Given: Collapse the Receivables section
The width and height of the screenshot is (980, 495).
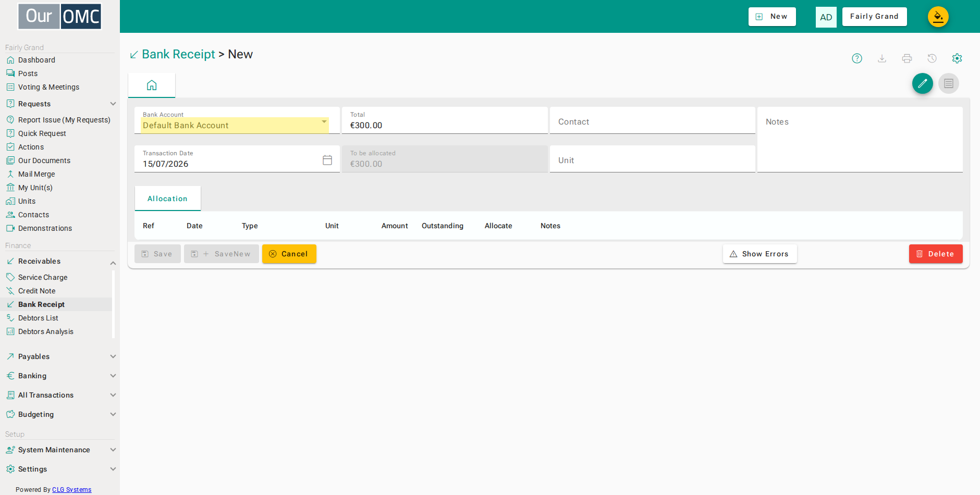Looking at the screenshot, I should click(113, 263).
